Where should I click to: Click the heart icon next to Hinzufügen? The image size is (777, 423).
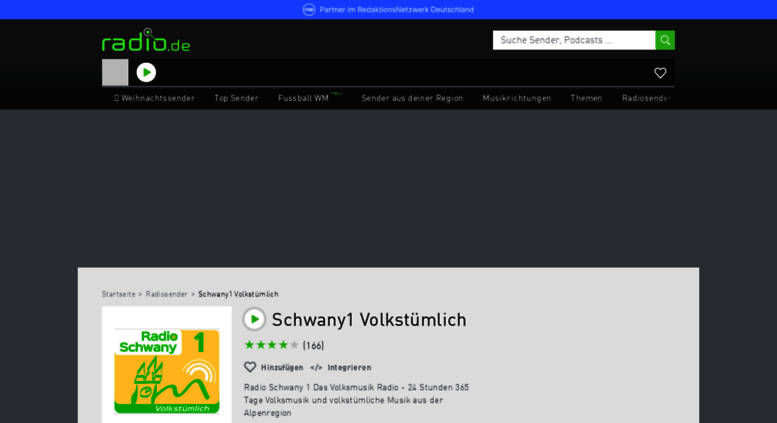pos(250,367)
